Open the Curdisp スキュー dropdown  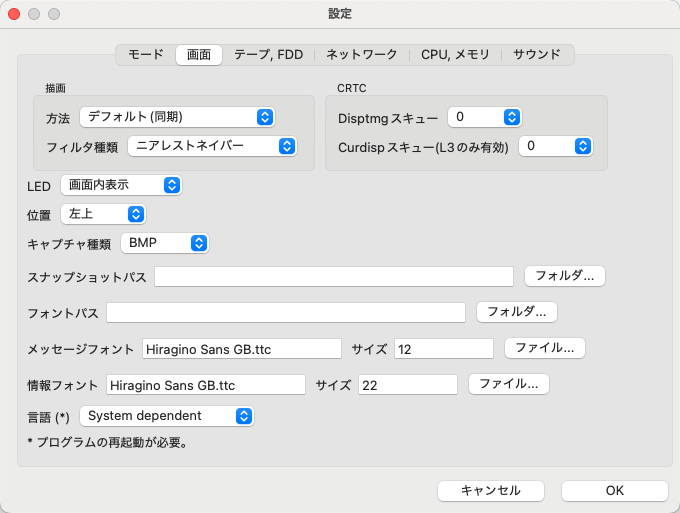point(555,146)
